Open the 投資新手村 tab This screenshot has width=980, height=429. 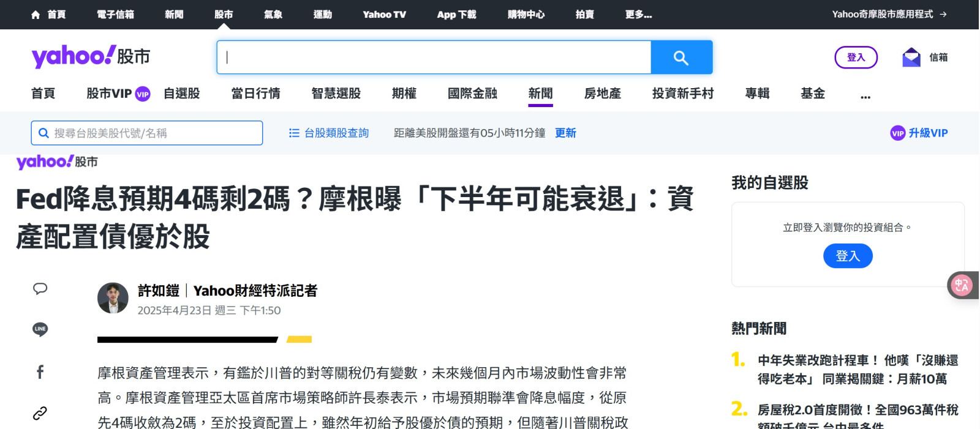point(683,94)
